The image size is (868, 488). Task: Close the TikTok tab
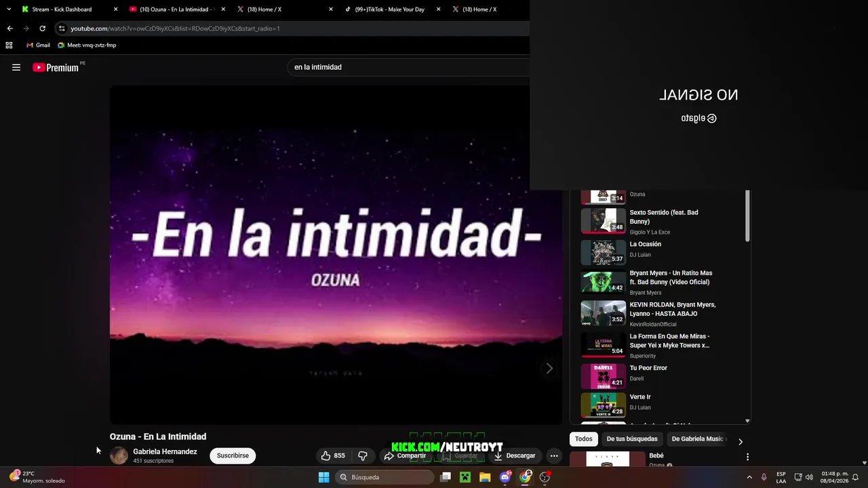tap(438, 9)
